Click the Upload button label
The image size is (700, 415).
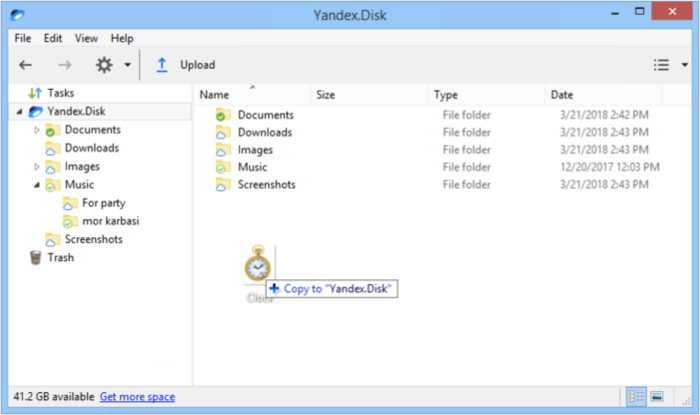[x=197, y=65]
